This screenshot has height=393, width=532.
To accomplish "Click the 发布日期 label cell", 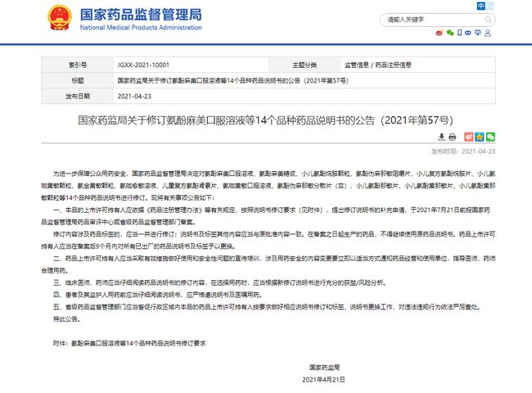I will 78,96.
